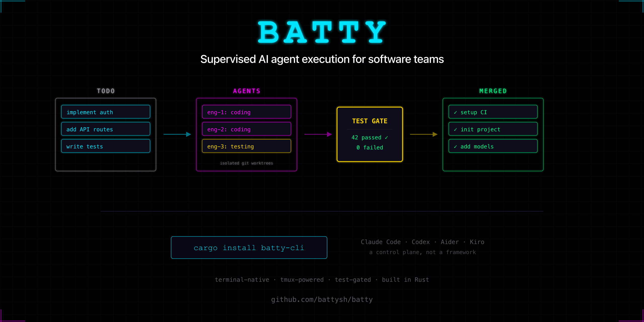Click the yellow arrow leading to MERGED
644x322 pixels.
pos(423,135)
